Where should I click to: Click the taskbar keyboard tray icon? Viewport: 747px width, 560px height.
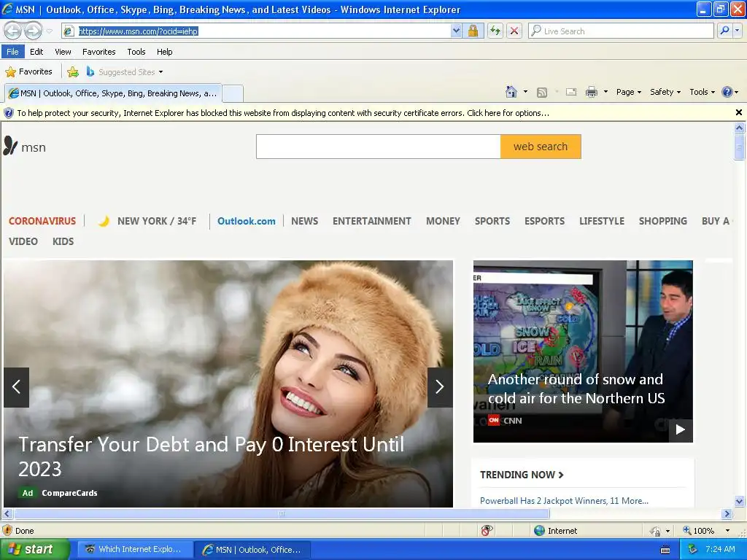click(x=665, y=550)
